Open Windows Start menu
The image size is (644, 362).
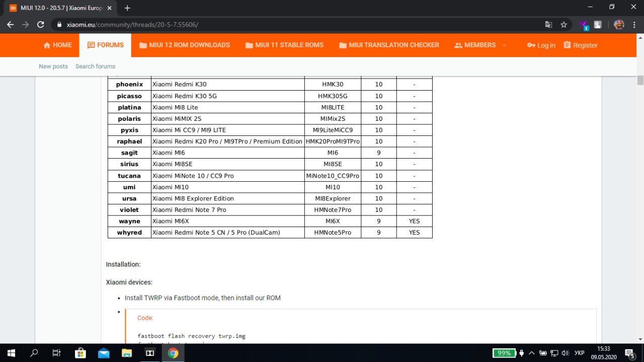click(11, 353)
